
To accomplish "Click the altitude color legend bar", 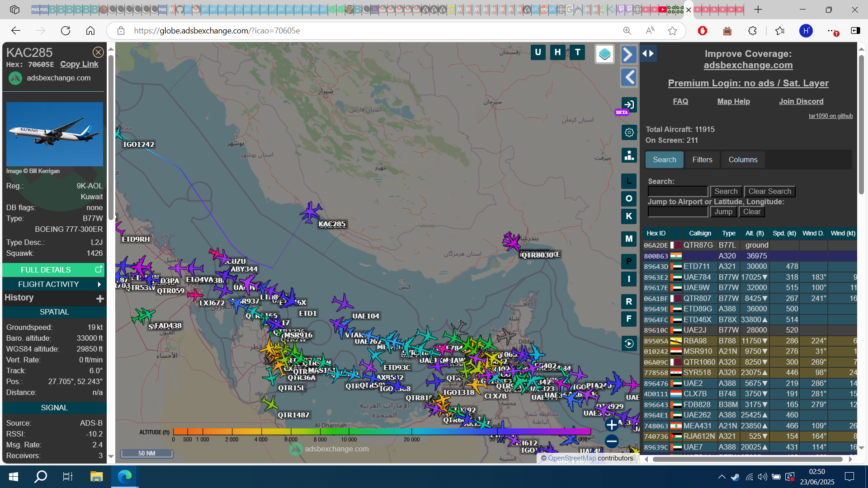I will 382,432.
